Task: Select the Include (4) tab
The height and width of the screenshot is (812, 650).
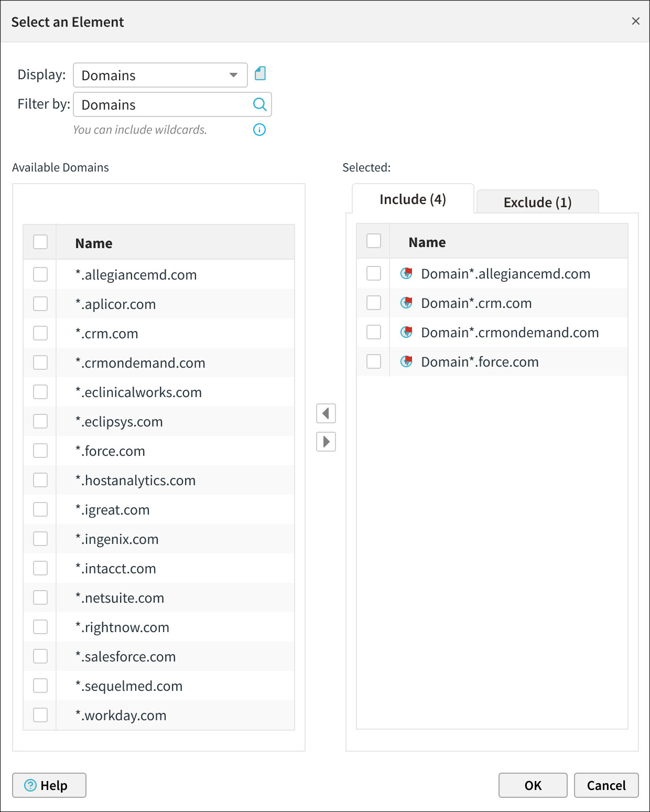Action: pos(413,199)
